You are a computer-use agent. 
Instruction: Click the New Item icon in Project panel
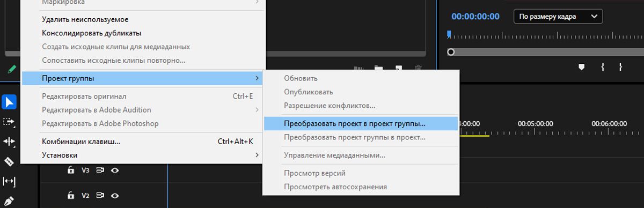(399, 68)
